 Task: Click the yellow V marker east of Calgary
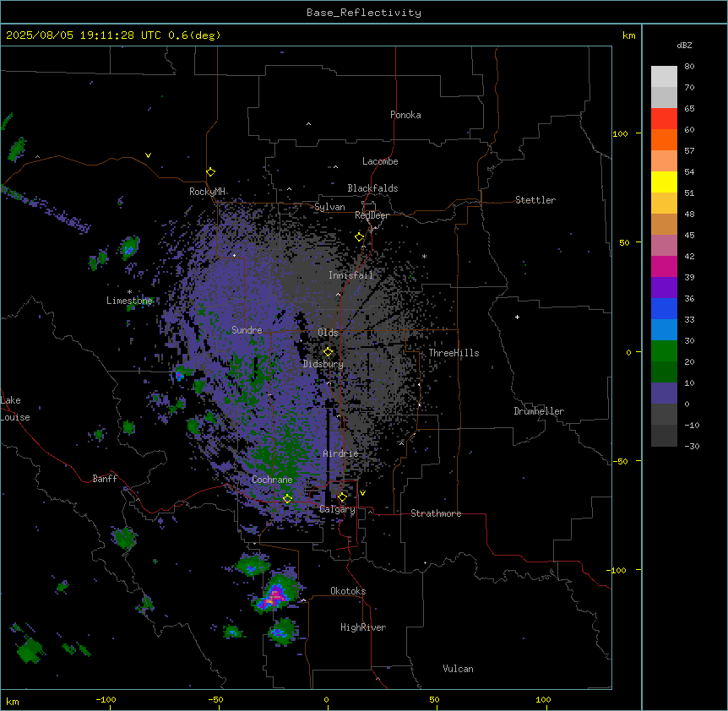pyautogui.click(x=362, y=493)
